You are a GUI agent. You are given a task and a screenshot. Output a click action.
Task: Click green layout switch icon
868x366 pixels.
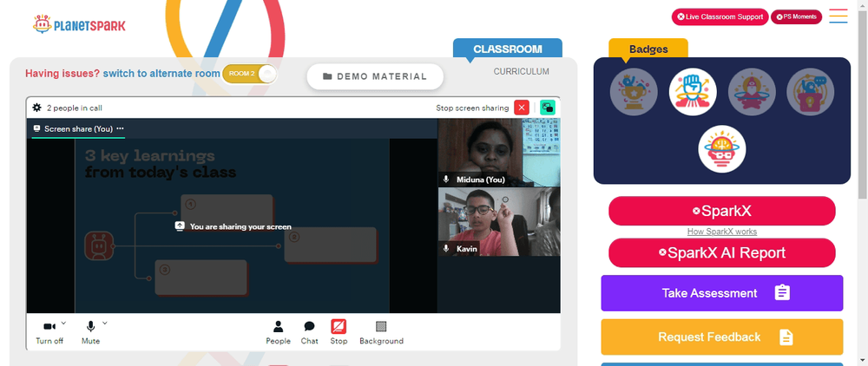click(548, 108)
